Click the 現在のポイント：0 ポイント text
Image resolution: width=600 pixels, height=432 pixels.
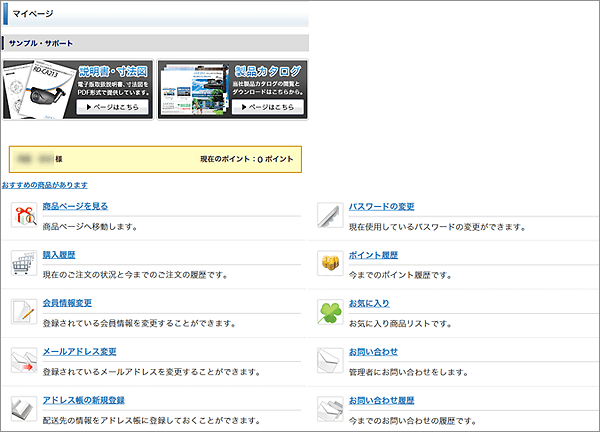click(x=247, y=159)
